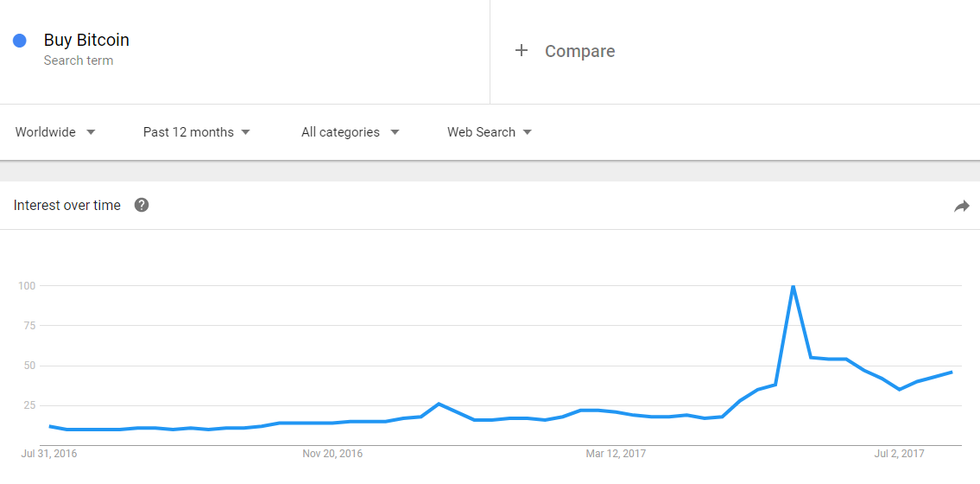Click the Search term subtitle text

click(x=79, y=60)
